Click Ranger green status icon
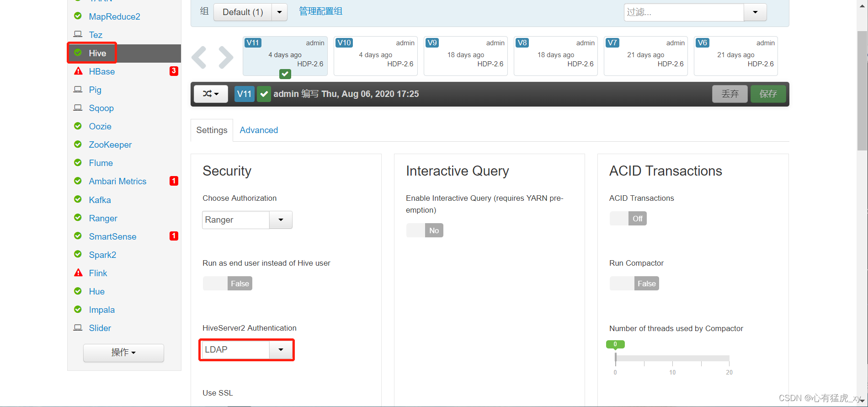The height and width of the screenshot is (407, 868). coord(78,218)
